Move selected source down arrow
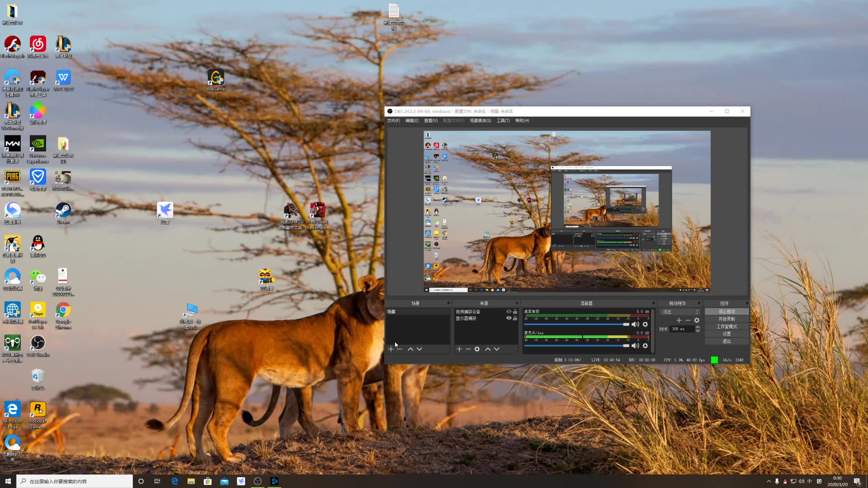 click(x=497, y=349)
